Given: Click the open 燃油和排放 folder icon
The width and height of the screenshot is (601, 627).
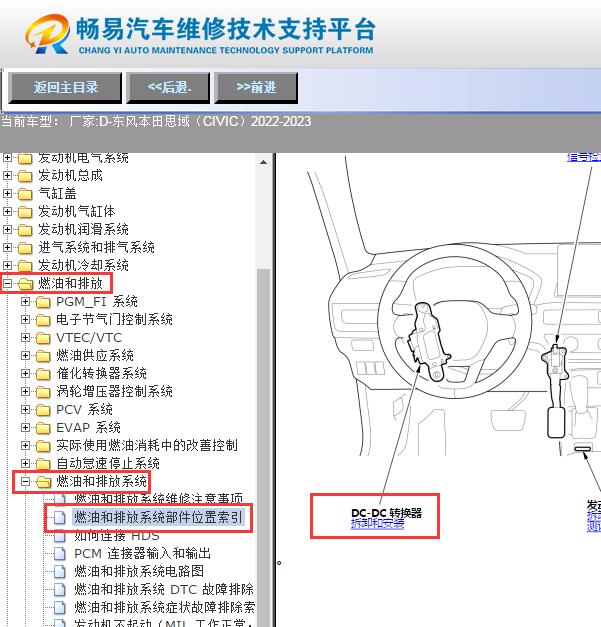Looking at the screenshot, I should click(26, 284).
